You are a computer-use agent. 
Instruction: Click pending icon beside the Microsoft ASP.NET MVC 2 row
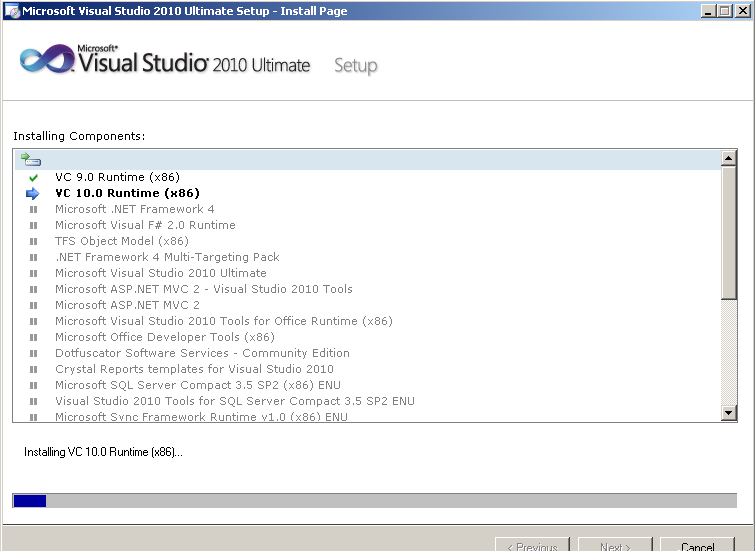(33, 305)
